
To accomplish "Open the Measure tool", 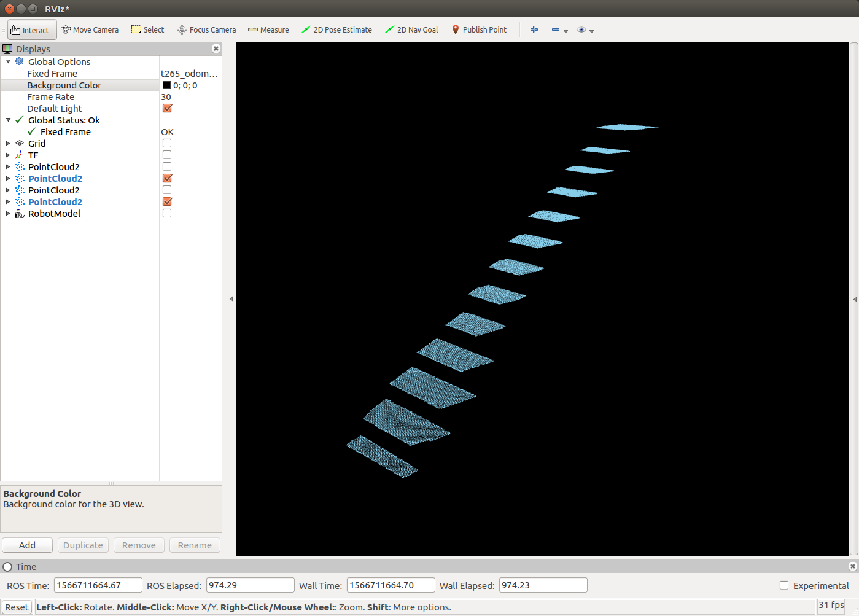I will click(x=268, y=29).
